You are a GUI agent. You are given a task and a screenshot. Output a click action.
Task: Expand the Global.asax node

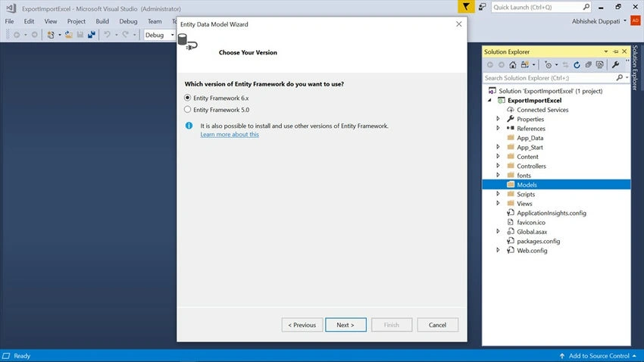pos(498,232)
